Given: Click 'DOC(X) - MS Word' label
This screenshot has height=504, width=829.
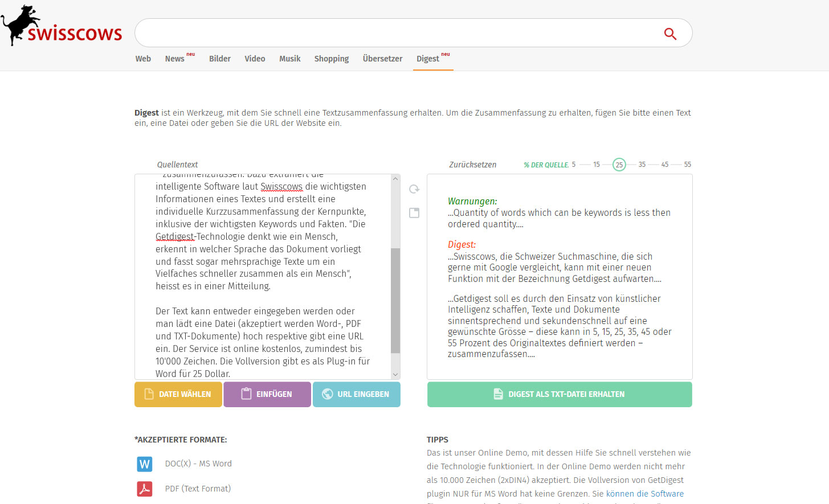Looking at the screenshot, I should click(x=198, y=464).
